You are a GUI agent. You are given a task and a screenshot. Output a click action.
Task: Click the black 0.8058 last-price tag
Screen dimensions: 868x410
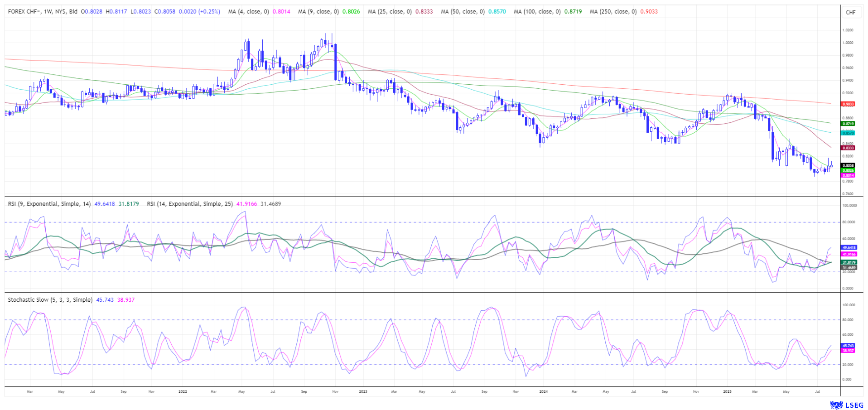pyautogui.click(x=848, y=166)
